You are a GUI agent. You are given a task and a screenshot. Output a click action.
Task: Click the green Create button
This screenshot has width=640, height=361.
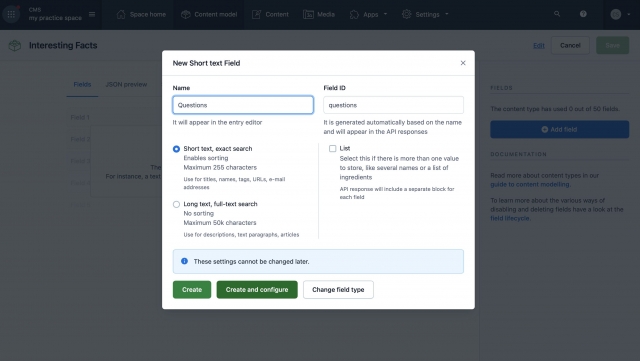pyautogui.click(x=192, y=290)
